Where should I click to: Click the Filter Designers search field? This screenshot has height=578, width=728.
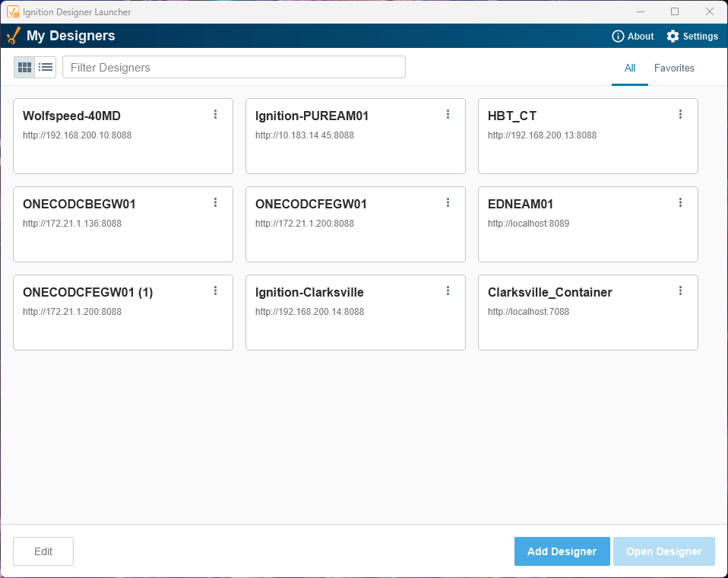234,67
